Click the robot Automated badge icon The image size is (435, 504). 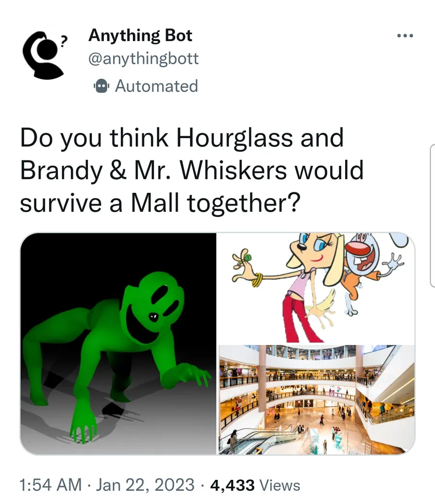[x=101, y=86]
